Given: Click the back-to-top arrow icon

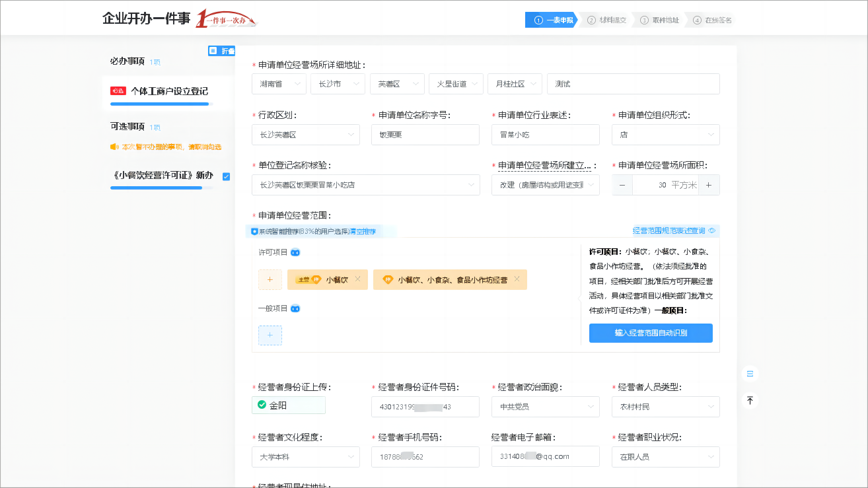Looking at the screenshot, I should pyautogui.click(x=750, y=400).
